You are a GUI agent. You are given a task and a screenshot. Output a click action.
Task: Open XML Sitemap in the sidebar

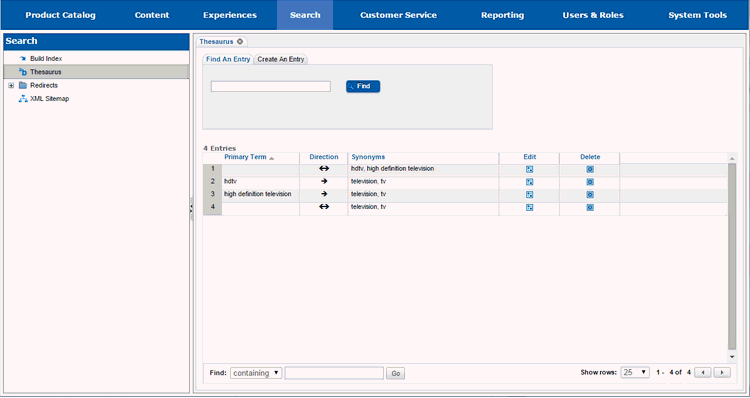[x=49, y=99]
